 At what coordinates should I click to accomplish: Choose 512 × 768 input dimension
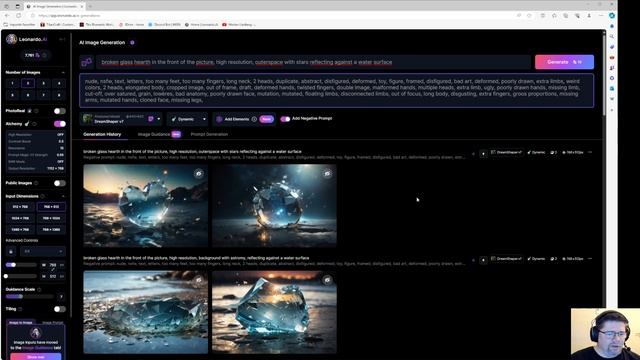point(20,207)
